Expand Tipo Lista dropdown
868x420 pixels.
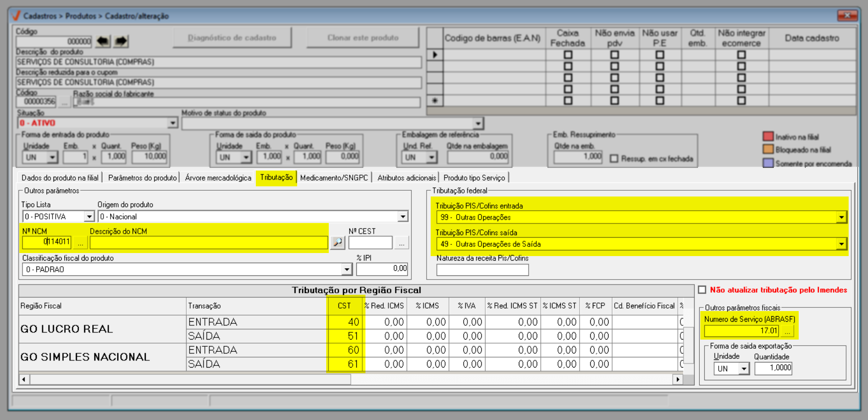(89, 216)
